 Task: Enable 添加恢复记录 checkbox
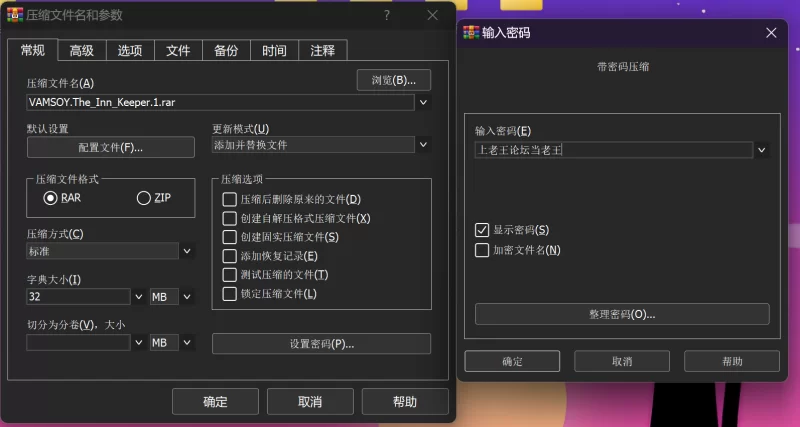click(230, 256)
